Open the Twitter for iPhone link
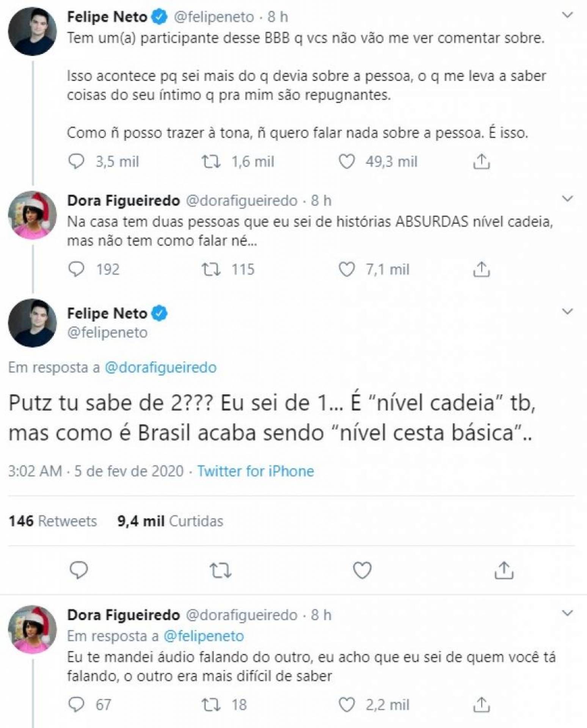 click(x=256, y=471)
